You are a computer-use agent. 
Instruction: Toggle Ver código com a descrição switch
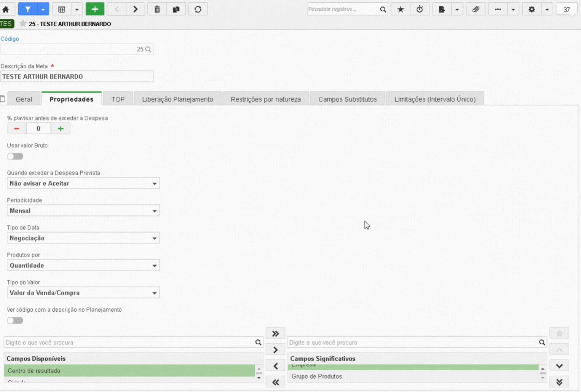pyautogui.click(x=15, y=320)
